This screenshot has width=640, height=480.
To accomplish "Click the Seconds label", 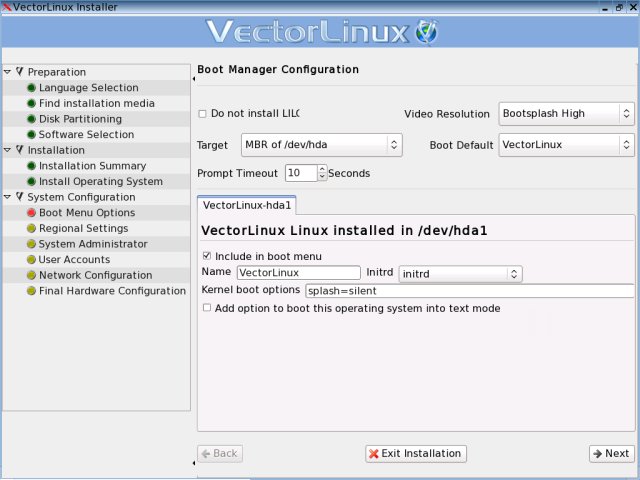I will pos(349,173).
